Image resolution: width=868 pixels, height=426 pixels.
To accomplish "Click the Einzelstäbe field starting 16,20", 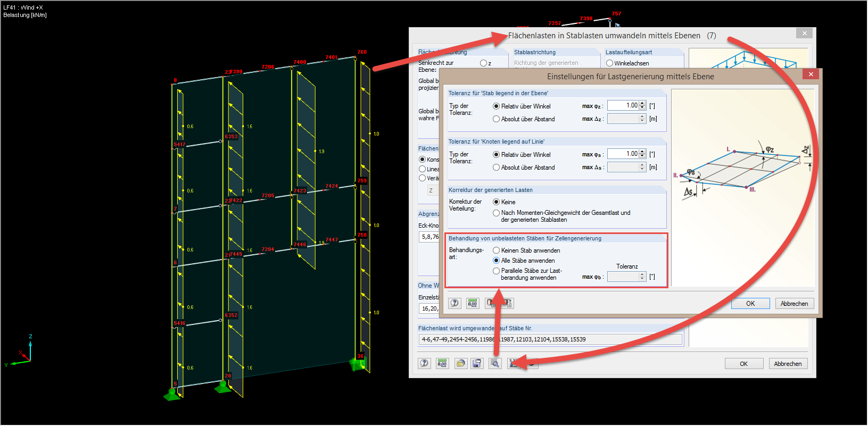I will point(429,308).
